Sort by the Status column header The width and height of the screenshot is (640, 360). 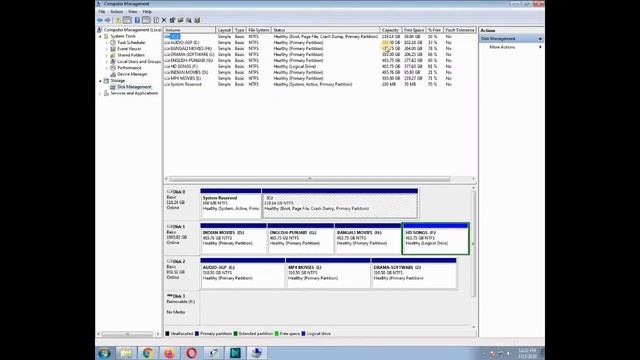326,30
